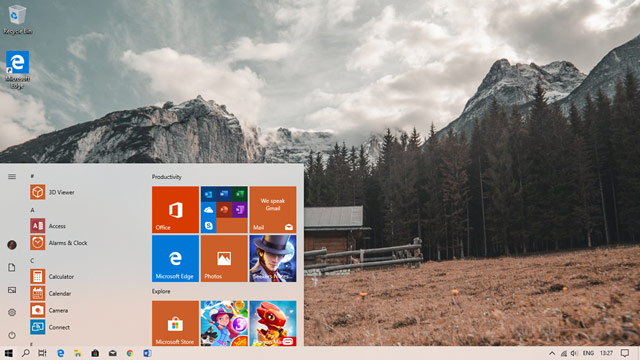Click the A letter header in app list
The image size is (640, 360).
32,210
